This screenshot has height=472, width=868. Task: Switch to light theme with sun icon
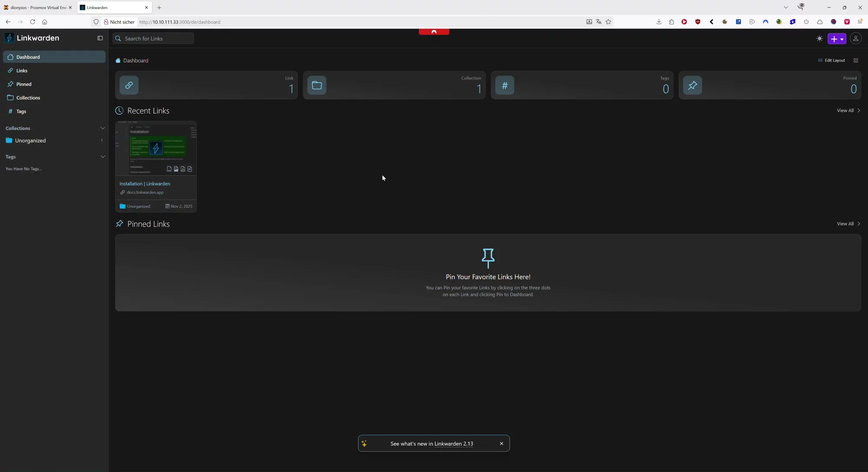819,39
